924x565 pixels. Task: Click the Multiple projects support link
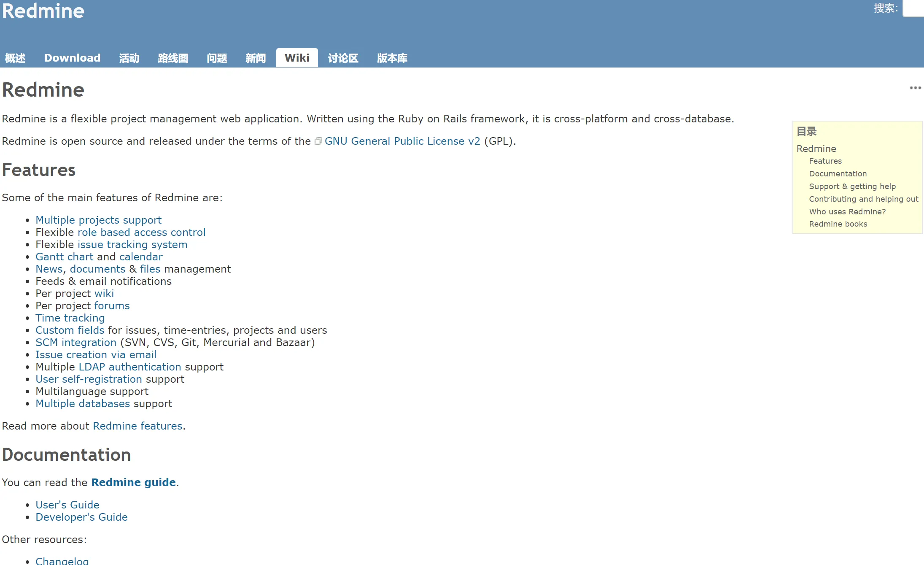point(98,219)
